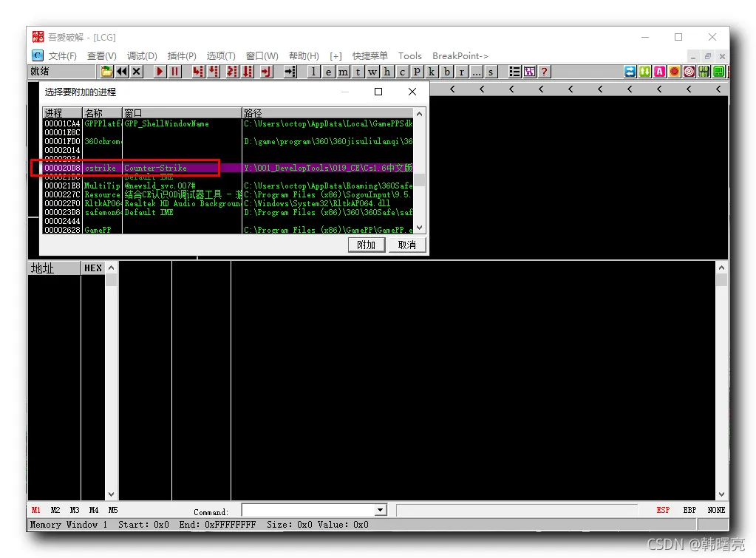Click the debugging options list icon
The width and height of the screenshot is (756, 558).
click(x=514, y=72)
